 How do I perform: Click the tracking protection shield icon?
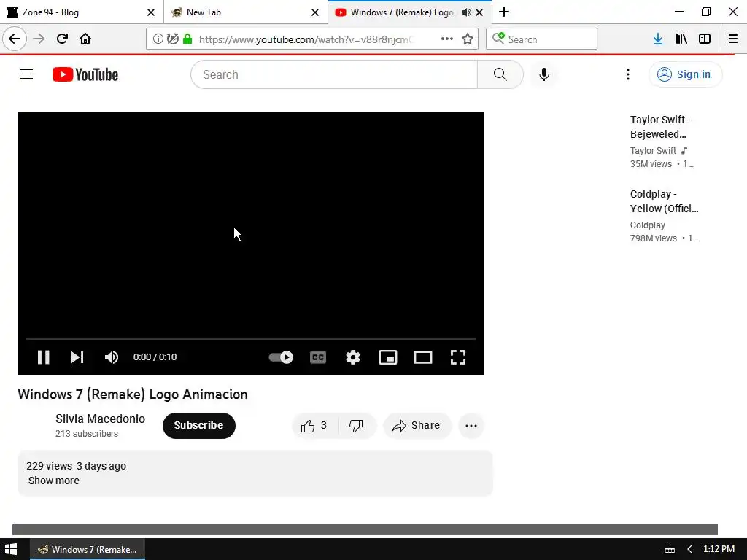[x=172, y=39]
